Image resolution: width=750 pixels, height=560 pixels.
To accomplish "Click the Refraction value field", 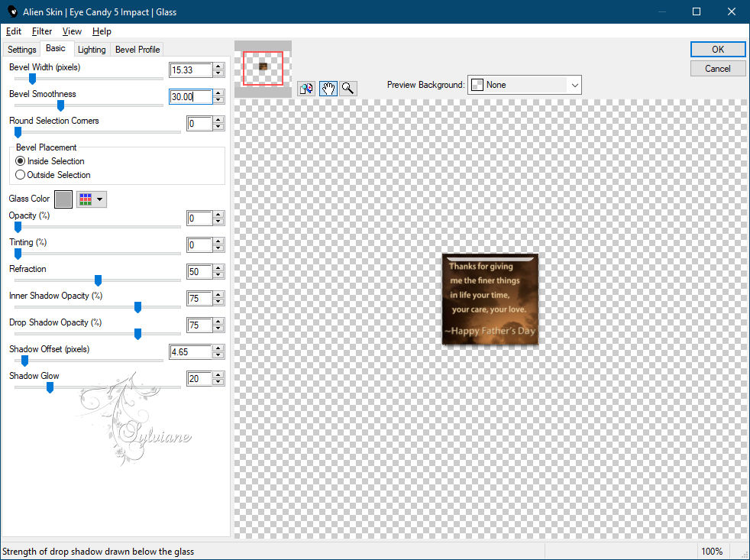I will tap(199, 272).
